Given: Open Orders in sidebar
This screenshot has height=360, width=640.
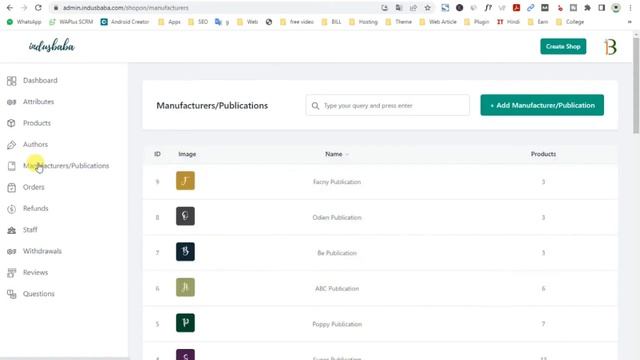Looking at the screenshot, I should [x=33, y=187].
